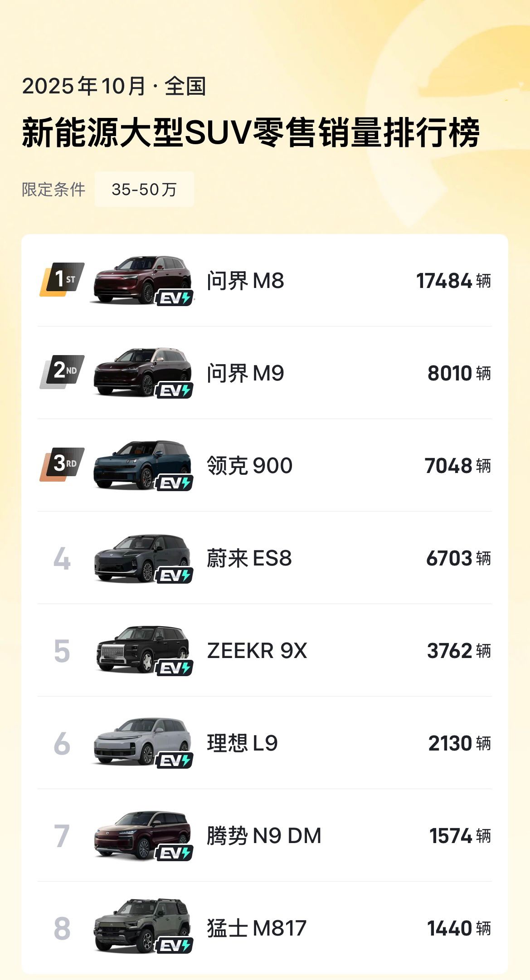Select the 35-50万 price filter chip
Image resolution: width=530 pixels, height=980 pixels.
(144, 190)
